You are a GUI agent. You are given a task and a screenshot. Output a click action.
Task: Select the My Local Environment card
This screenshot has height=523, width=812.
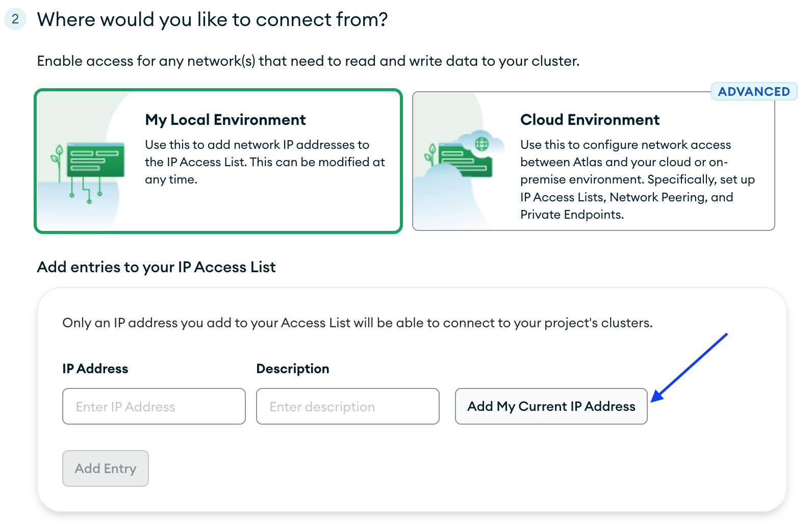(218, 161)
